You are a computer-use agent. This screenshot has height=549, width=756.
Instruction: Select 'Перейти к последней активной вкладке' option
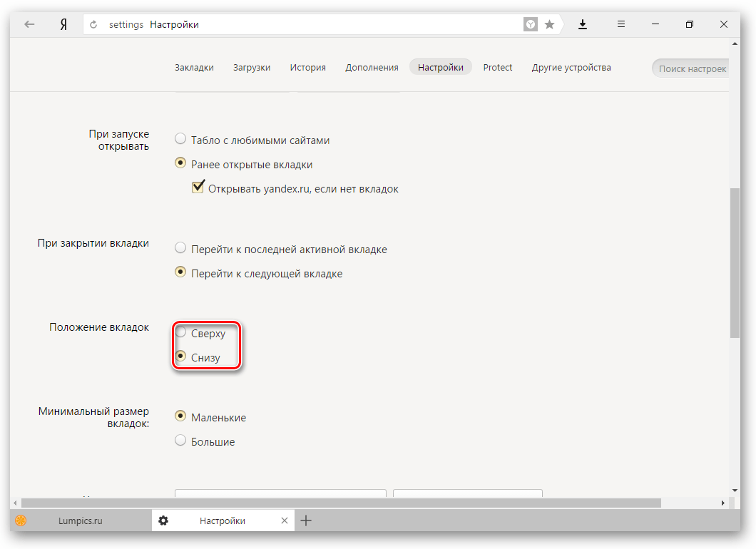pos(180,249)
